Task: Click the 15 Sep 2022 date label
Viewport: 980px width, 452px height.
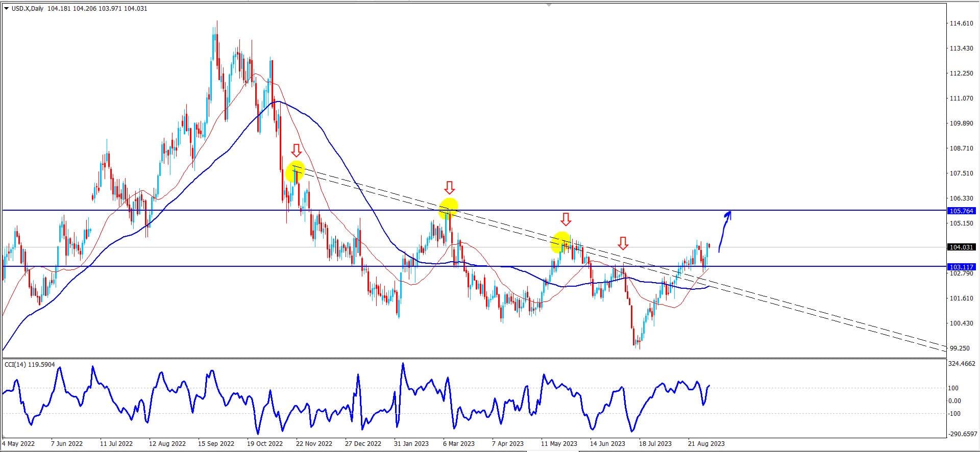Action: pos(216,444)
